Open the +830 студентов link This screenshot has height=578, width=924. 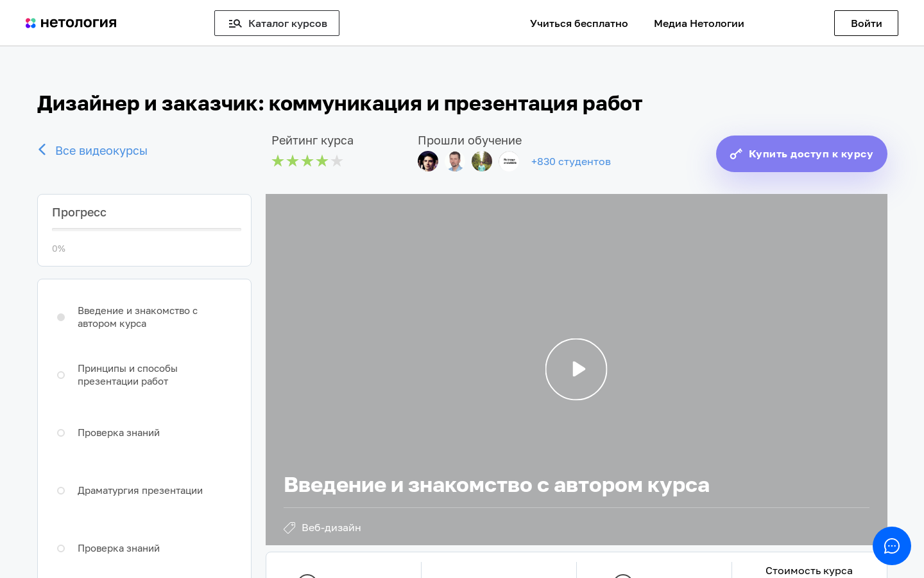click(570, 162)
